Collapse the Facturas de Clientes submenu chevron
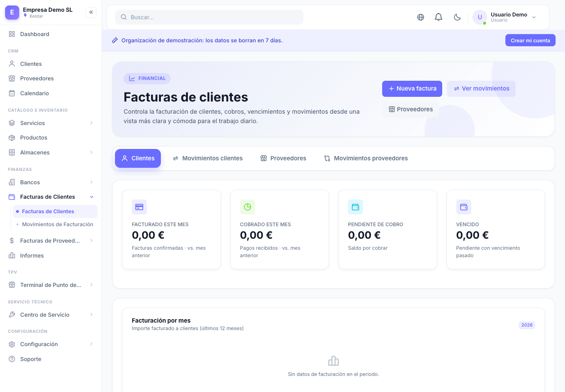Image resolution: width=565 pixels, height=392 pixels. tap(92, 197)
